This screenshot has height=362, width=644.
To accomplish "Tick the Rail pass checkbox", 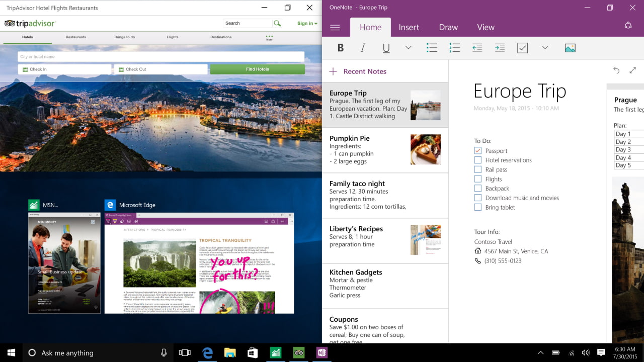I will pyautogui.click(x=478, y=170).
